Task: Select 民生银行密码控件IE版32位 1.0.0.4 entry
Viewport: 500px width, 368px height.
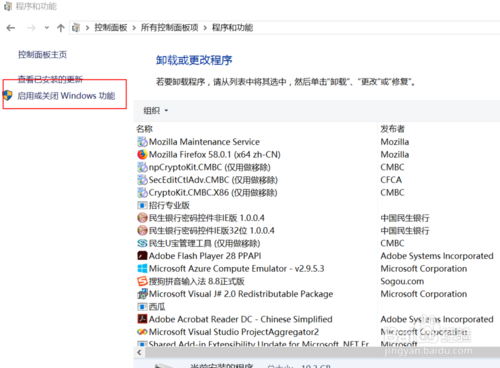Action: [x=211, y=231]
